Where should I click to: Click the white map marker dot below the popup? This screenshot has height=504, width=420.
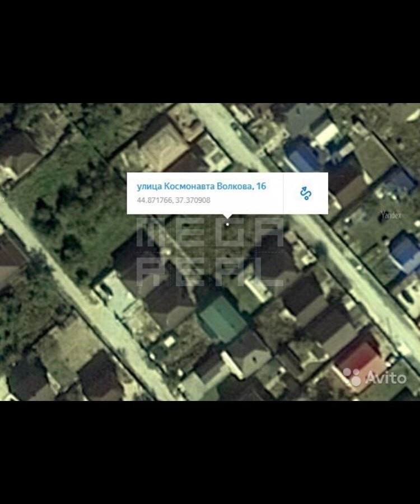[227, 224]
